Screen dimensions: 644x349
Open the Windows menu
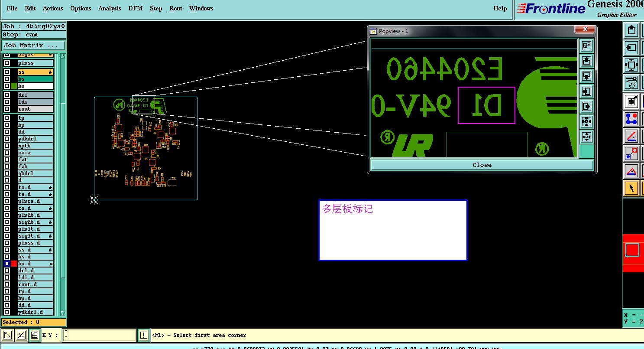click(x=201, y=8)
